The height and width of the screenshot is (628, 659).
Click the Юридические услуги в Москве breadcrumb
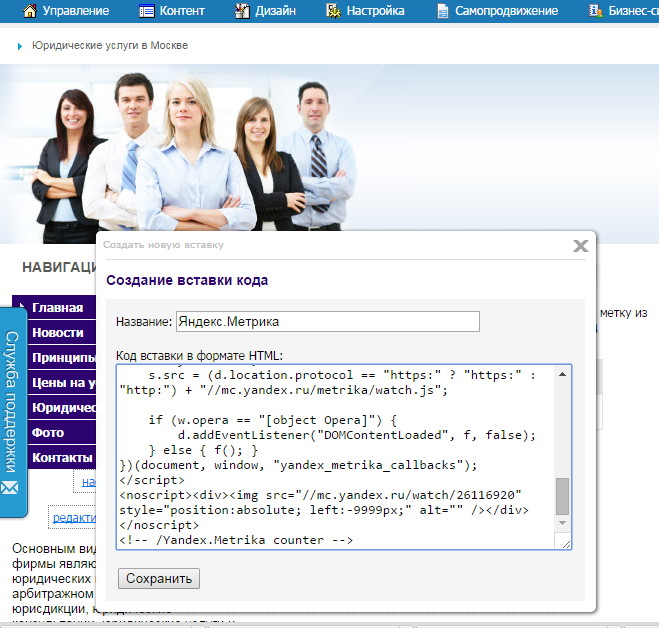click(x=109, y=46)
